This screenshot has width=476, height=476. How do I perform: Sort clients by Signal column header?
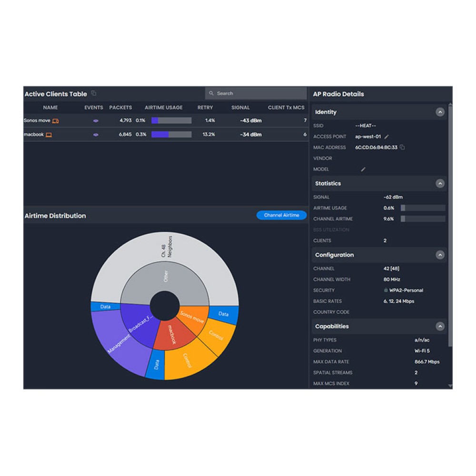pos(240,108)
